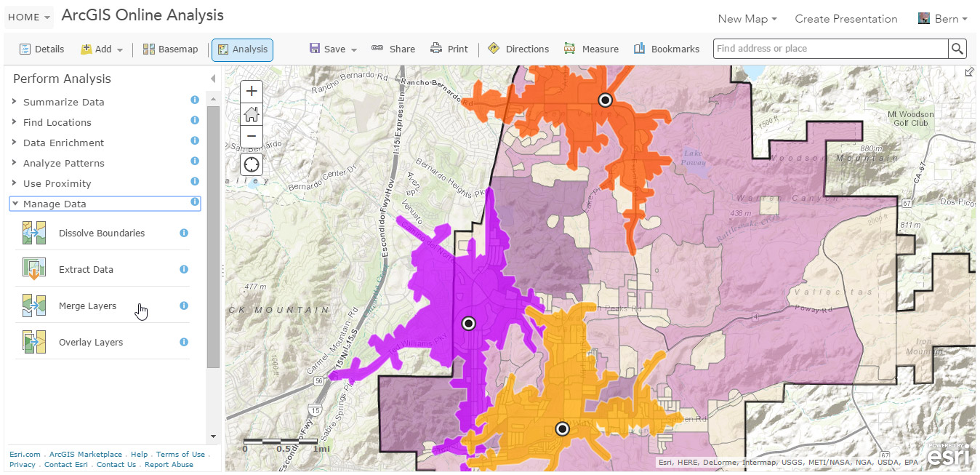Open the HOME dropdown menu
980x475 pixels.
(29, 17)
